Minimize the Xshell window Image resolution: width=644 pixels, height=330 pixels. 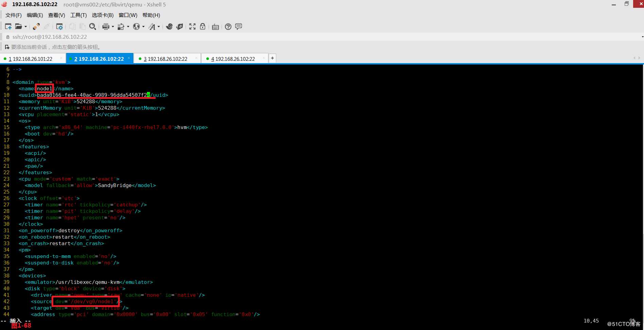coord(613,4)
